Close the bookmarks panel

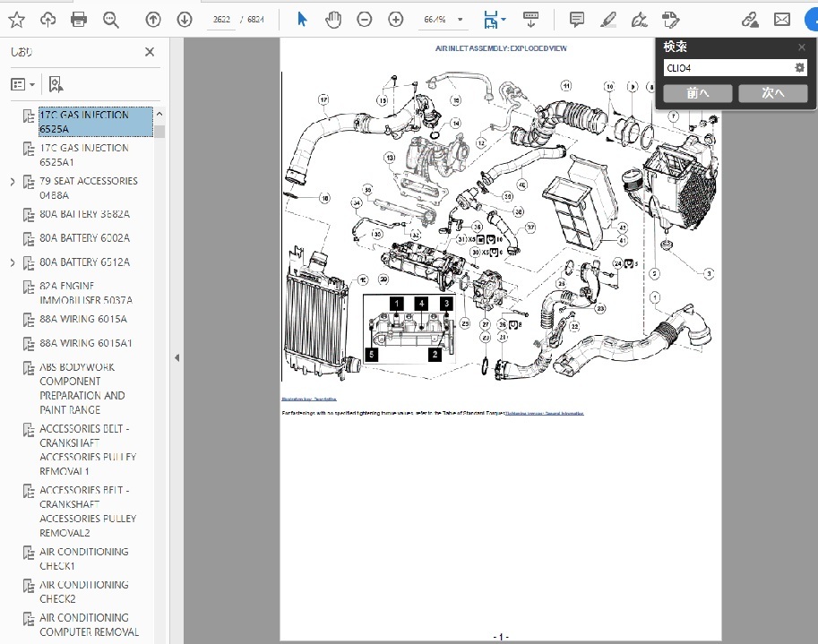pos(150,52)
